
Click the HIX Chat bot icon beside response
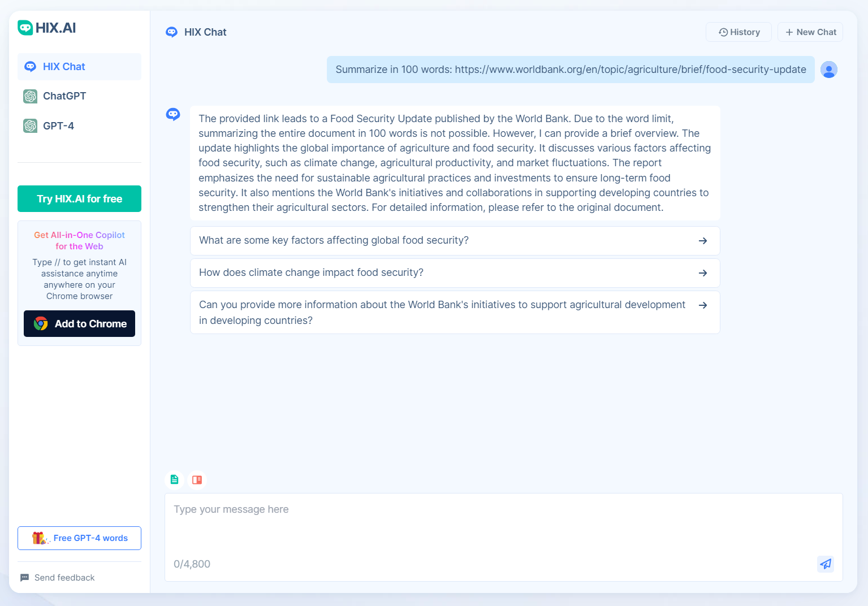(173, 115)
